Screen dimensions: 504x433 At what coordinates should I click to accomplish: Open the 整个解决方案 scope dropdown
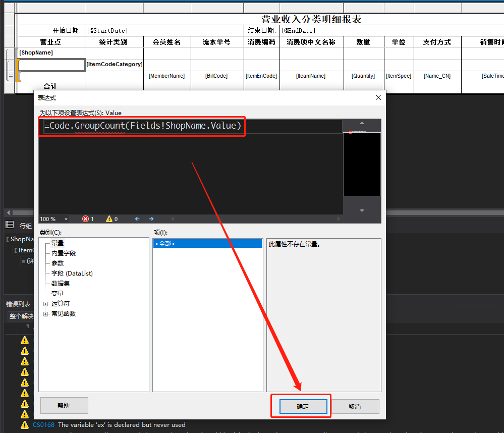[21, 316]
